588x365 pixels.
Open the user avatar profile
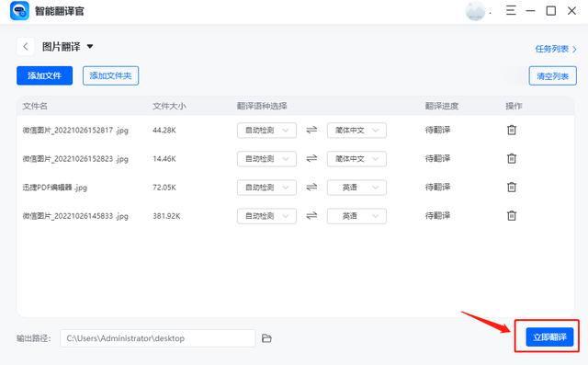(x=475, y=11)
